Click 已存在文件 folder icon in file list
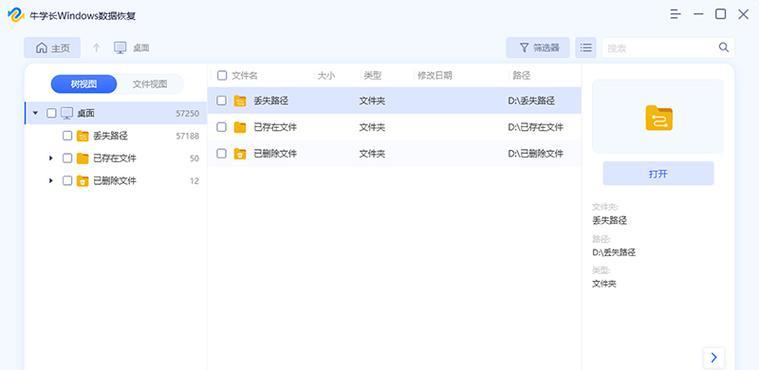The height and width of the screenshot is (370, 759). click(240, 127)
